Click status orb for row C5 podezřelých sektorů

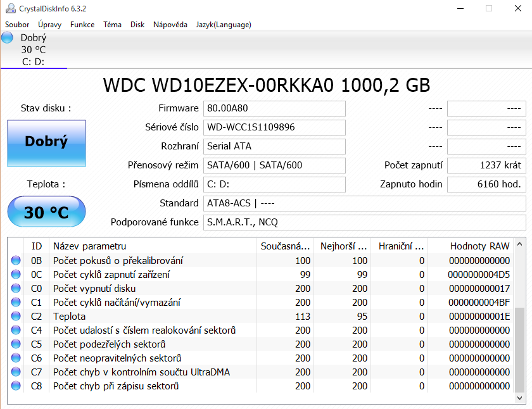16,344
